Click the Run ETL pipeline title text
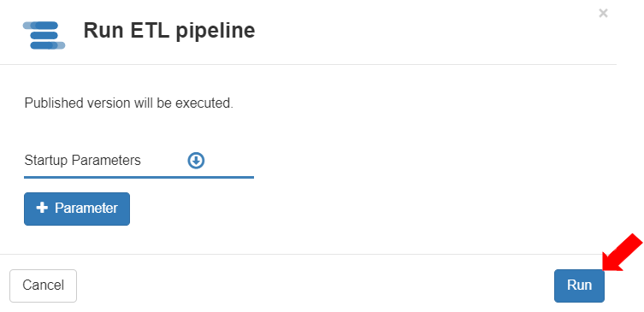This screenshot has width=644, height=312. click(169, 31)
